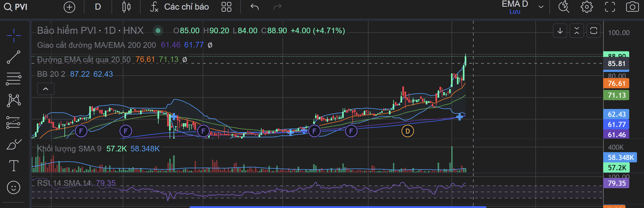Open the emoji icons tool
The image size is (644, 208).
coord(14,187)
